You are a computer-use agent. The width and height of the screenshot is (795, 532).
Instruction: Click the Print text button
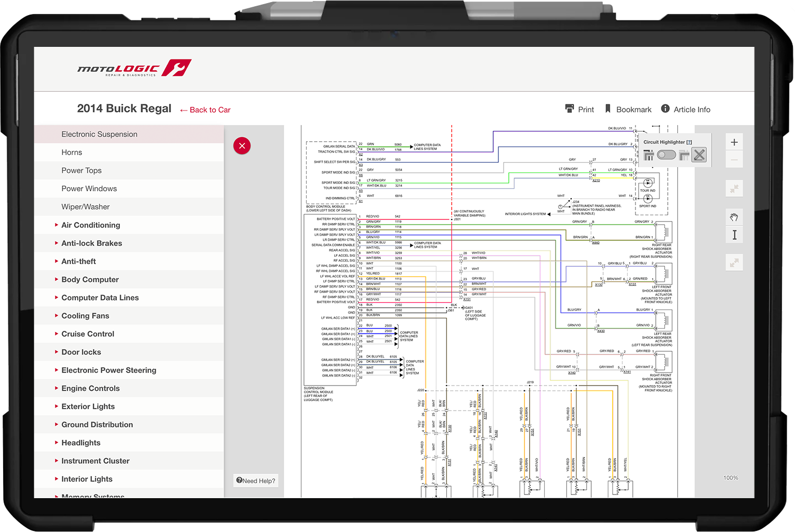586,109
